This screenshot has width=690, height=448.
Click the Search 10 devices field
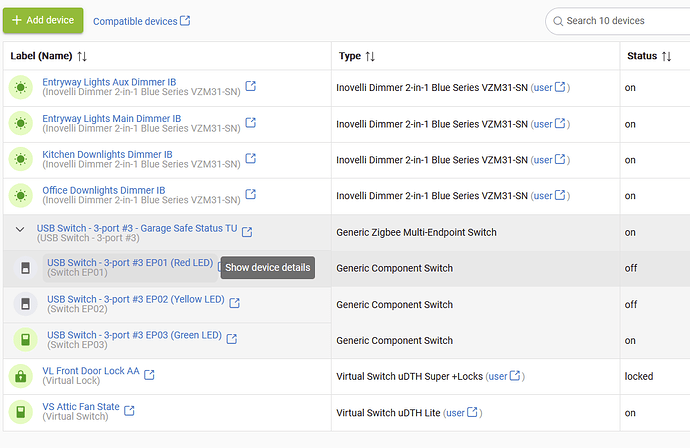618,21
